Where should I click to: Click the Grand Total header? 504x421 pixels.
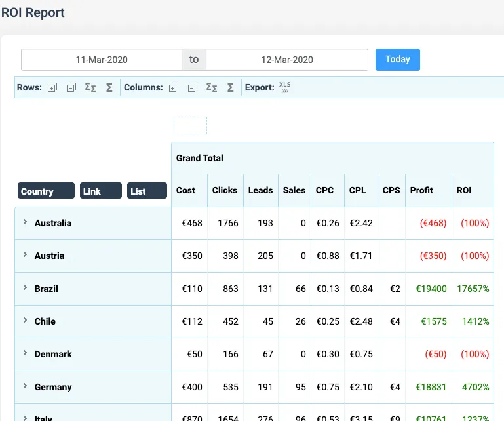pyautogui.click(x=200, y=158)
